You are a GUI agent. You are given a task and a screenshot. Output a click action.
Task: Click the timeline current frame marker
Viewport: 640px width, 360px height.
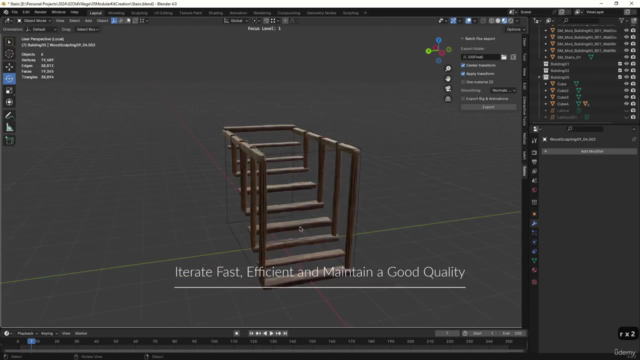tap(31, 341)
